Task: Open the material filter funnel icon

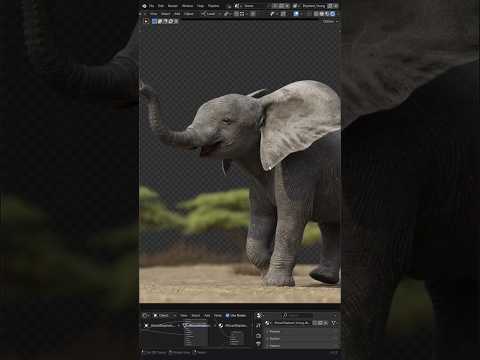Action: (334, 323)
